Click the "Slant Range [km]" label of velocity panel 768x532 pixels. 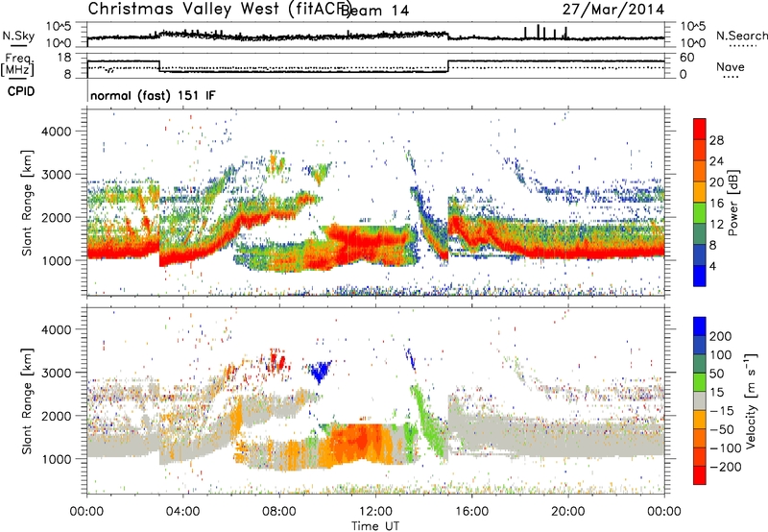(x=27, y=400)
